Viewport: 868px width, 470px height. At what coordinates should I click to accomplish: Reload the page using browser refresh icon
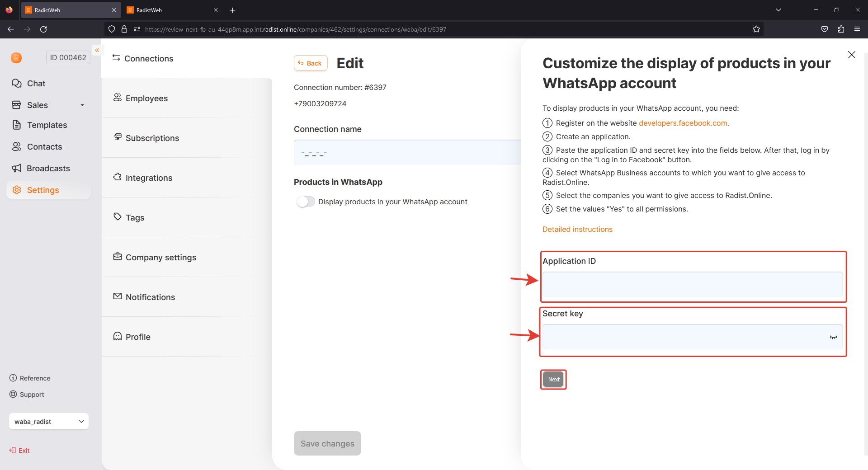[43, 29]
